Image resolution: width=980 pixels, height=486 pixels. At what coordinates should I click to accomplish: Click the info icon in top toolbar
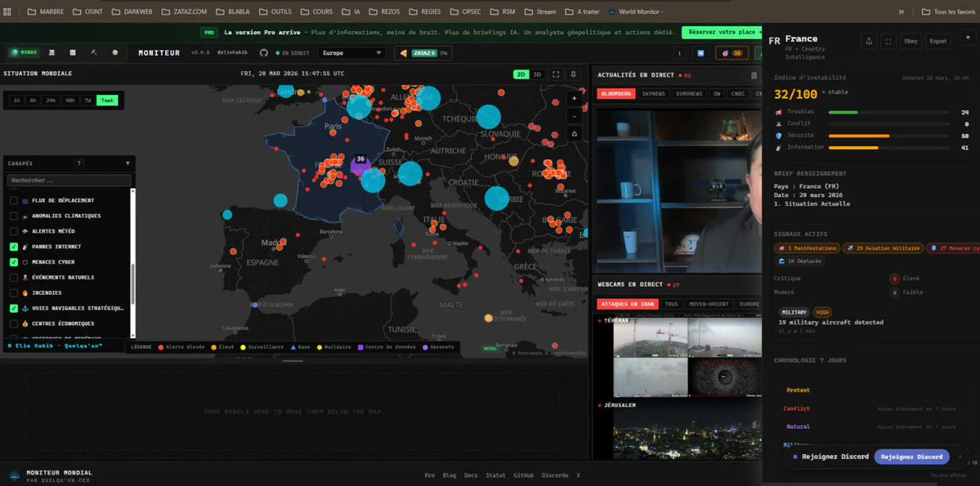coord(679,53)
